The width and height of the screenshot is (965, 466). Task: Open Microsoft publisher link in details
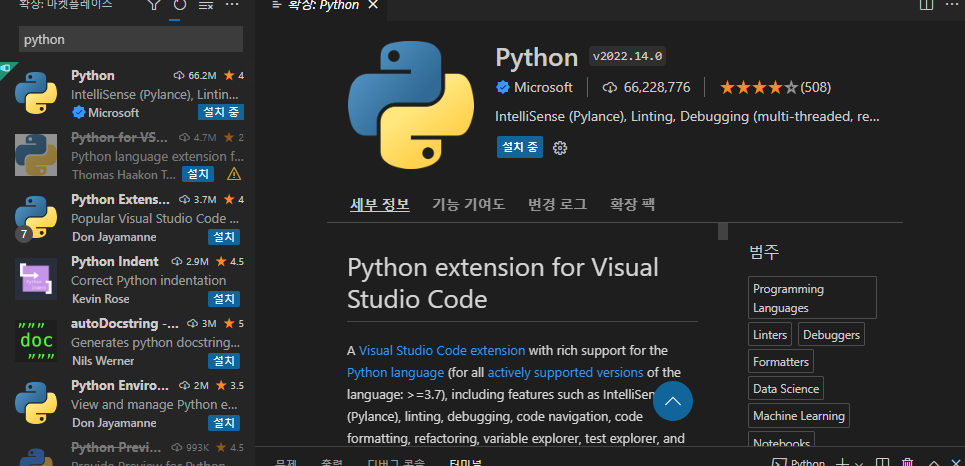(x=543, y=87)
